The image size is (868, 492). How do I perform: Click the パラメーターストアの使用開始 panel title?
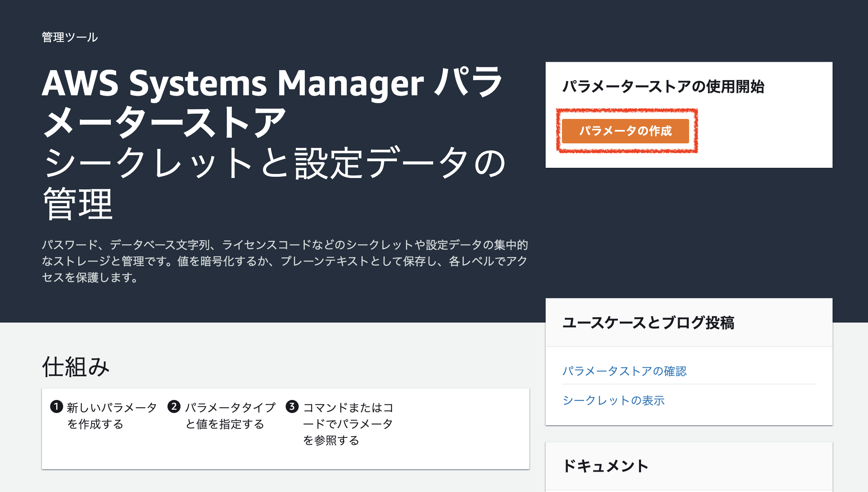pyautogui.click(x=663, y=86)
